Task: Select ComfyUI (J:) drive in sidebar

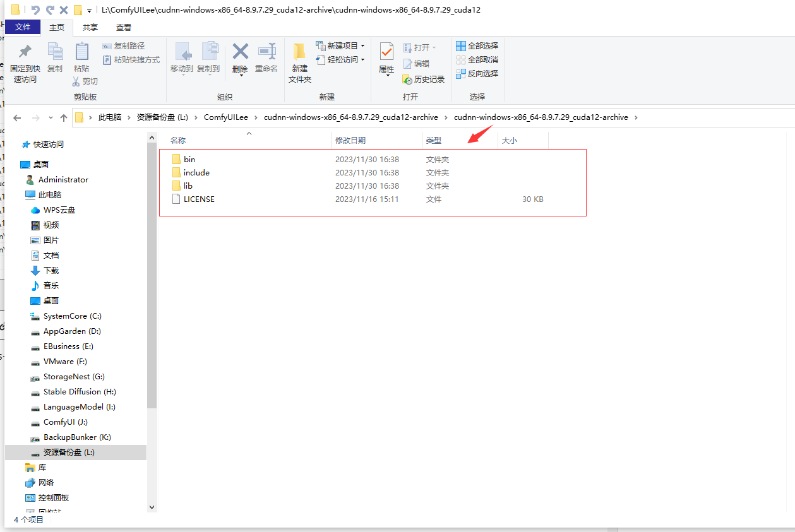Action: 65,422
